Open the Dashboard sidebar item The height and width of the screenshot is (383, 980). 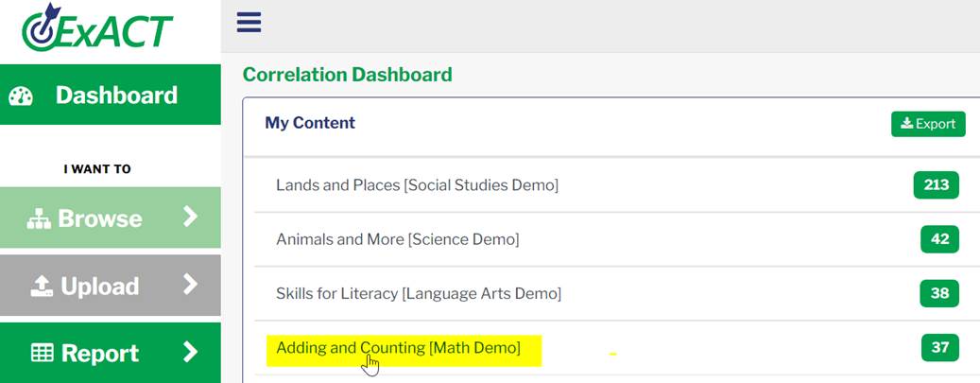110,95
